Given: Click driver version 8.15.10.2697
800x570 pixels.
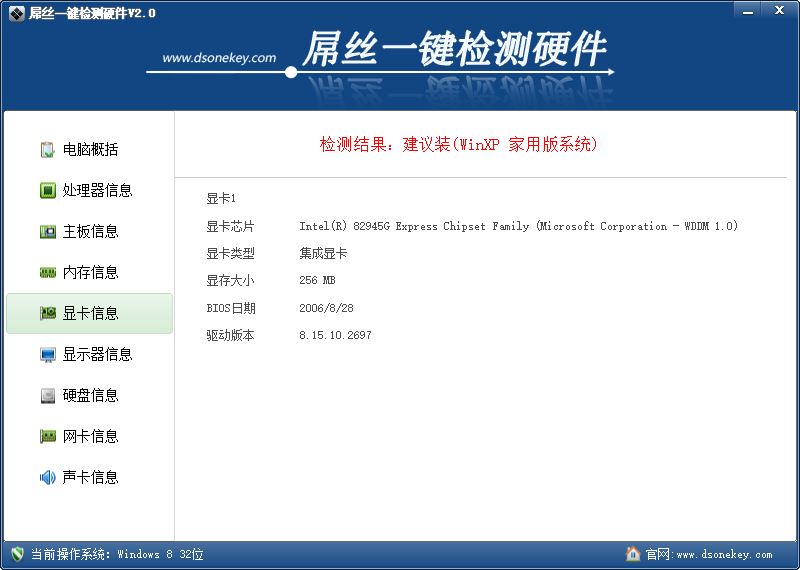Looking at the screenshot, I should click(335, 335).
